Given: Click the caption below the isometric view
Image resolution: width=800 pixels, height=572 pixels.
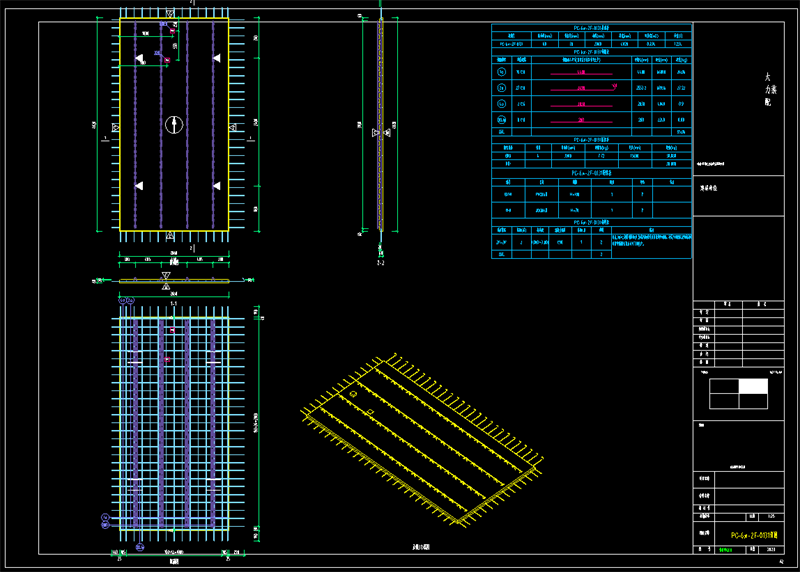Looking at the screenshot, I should [421, 547].
